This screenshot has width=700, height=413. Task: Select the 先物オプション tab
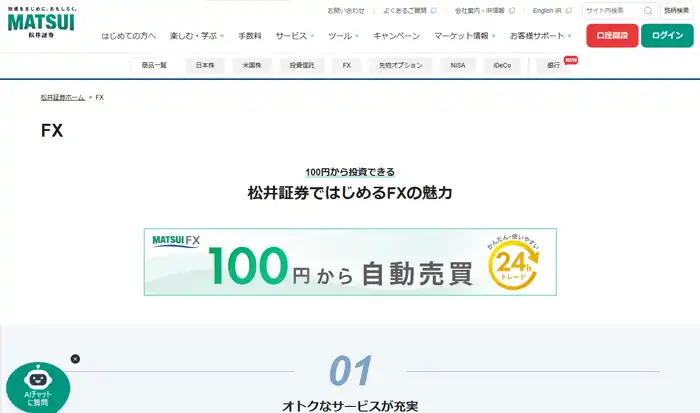[x=400, y=65]
